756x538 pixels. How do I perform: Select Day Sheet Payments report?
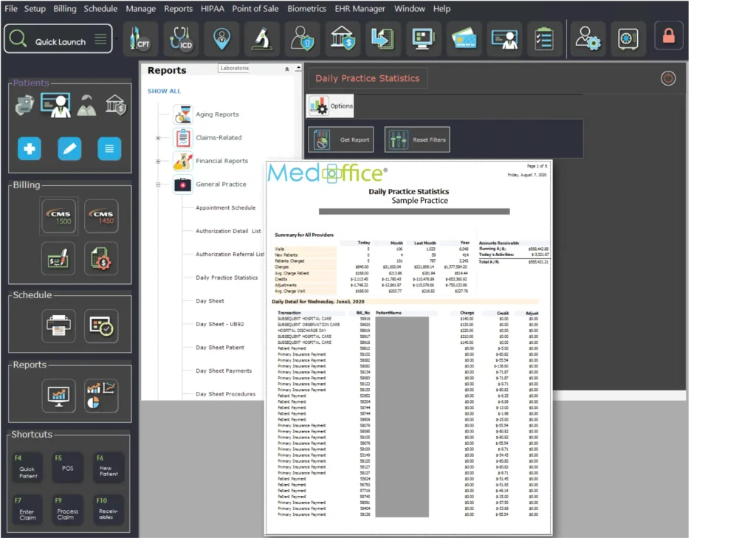[x=224, y=371]
